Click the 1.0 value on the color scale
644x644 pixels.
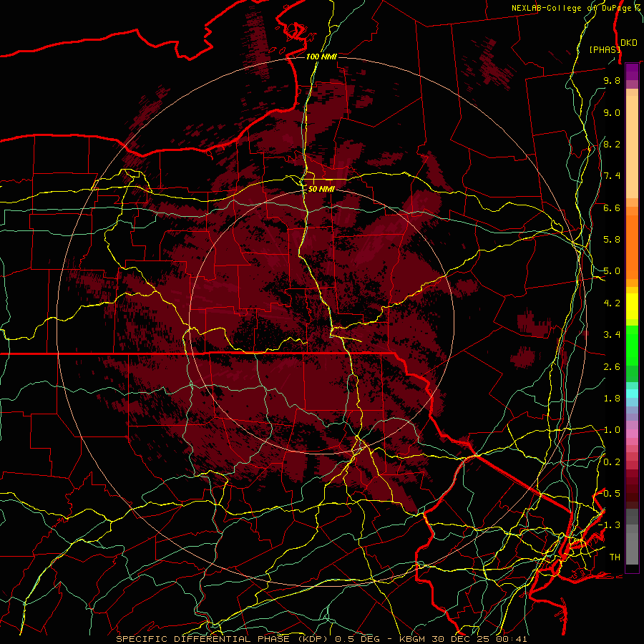612,430
